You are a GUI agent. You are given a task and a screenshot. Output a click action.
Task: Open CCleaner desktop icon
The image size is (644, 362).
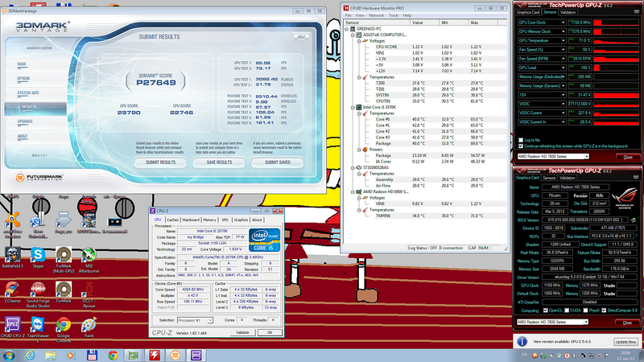coord(13,292)
